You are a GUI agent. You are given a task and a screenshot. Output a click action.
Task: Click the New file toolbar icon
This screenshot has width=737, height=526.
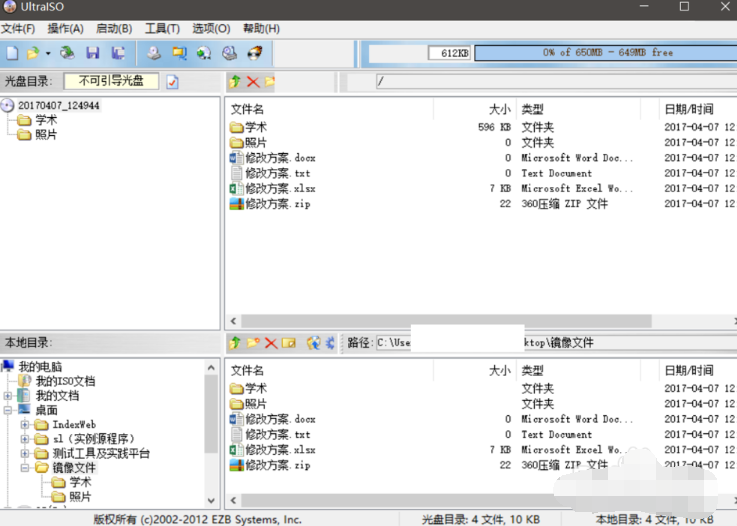coord(11,53)
